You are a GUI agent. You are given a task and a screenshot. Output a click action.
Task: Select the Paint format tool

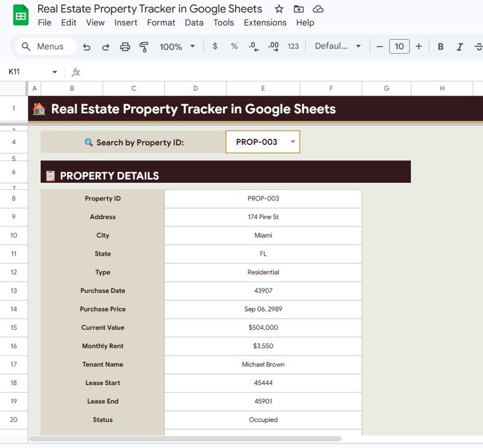coord(144,47)
